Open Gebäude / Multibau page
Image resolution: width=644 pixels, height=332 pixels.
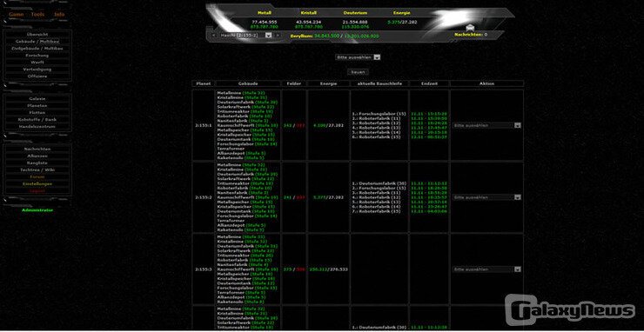37,42
